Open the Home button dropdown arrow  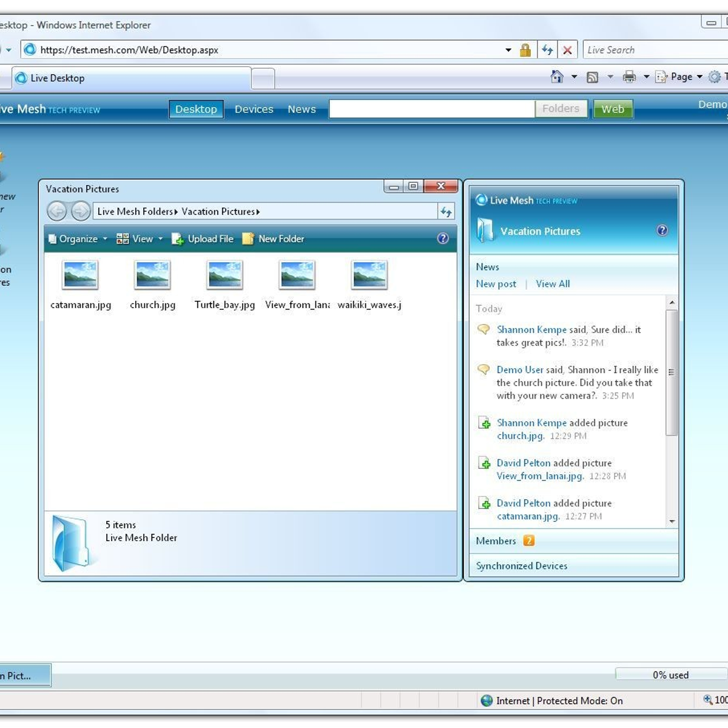pos(574,77)
